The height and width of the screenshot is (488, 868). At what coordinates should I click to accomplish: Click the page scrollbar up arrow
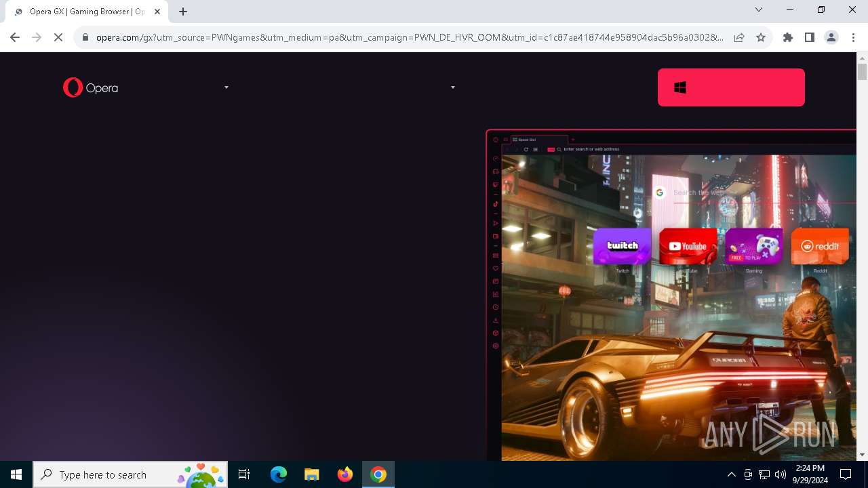pyautogui.click(x=862, y=58)
